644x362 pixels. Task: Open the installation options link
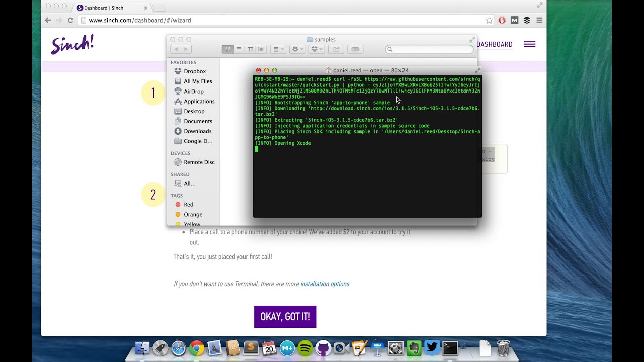(x=325, y=284)
